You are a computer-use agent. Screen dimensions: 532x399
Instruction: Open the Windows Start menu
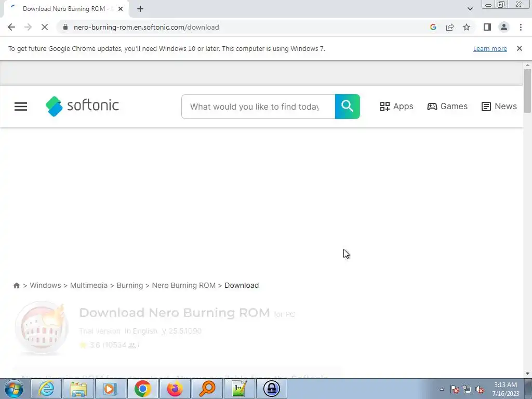click(14, 389)
